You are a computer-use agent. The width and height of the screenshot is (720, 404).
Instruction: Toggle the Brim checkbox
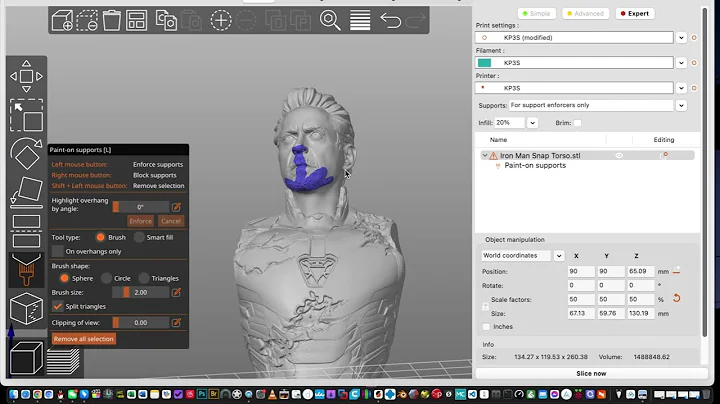point(577,123)
